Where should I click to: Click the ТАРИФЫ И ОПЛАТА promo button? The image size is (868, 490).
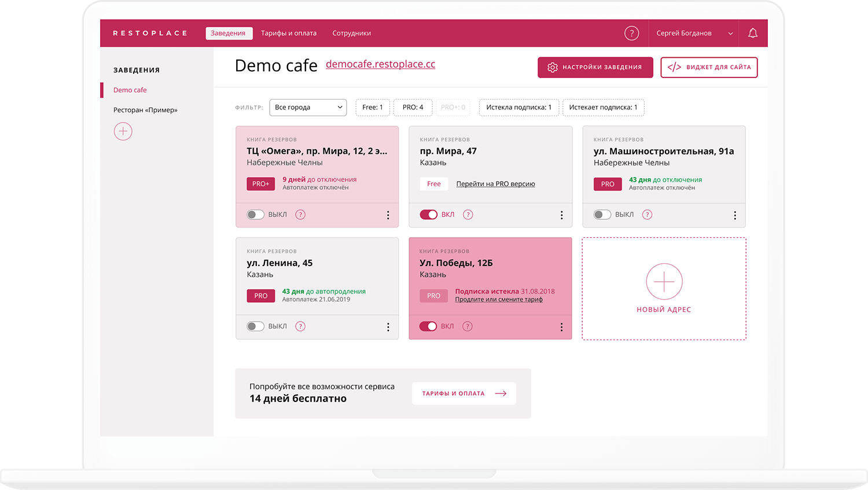click(x=464, y=393)
